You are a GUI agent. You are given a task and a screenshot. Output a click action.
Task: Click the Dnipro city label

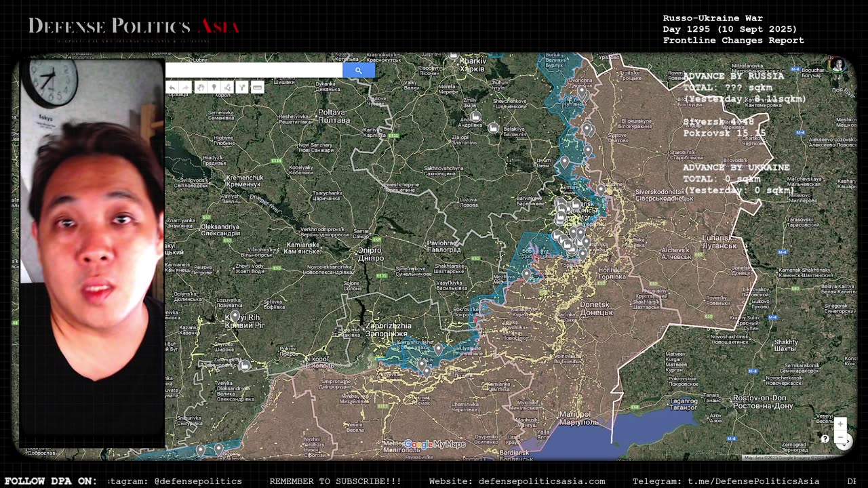pyautogui.click(x=370, y=254)
